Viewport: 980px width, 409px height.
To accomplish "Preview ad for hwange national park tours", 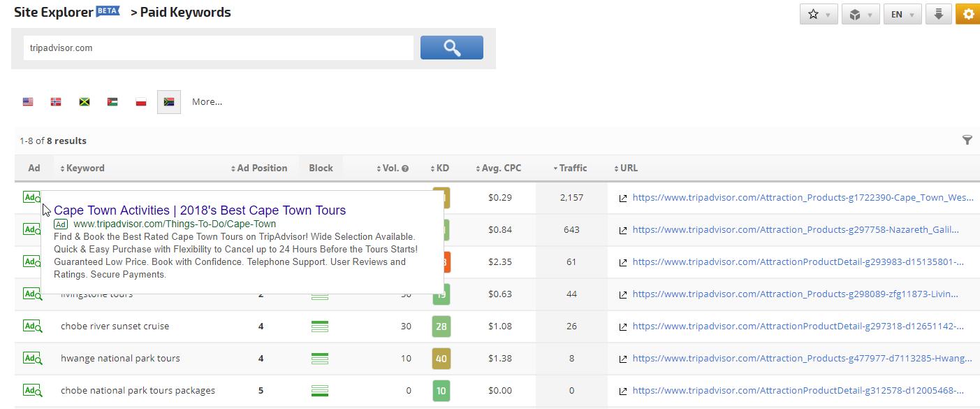I will (32, 359).
